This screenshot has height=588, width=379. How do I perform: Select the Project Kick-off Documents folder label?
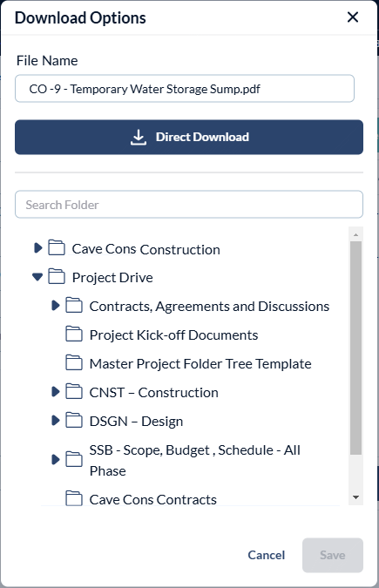(173, 335)
